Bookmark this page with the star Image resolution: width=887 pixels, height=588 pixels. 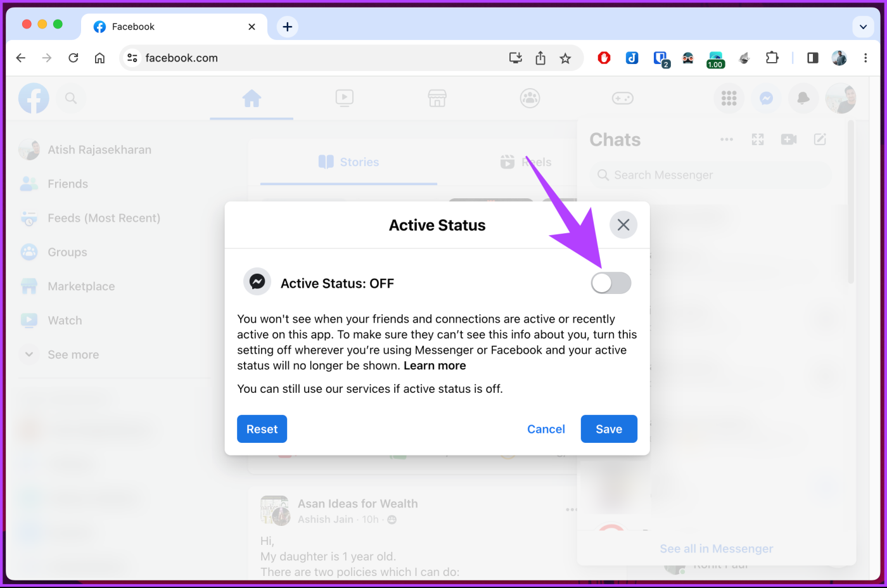pyautogui.click(x=565, y=58)
